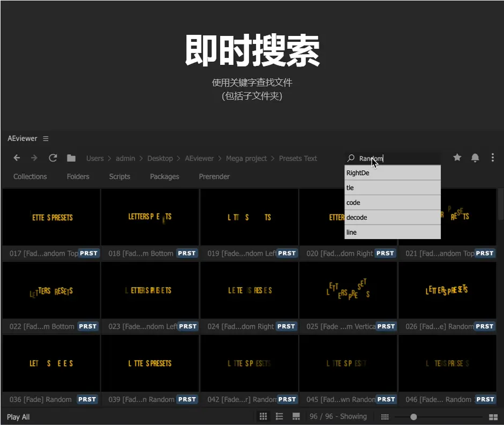Select code search suggestion
Screen dimensions: 504x425
[392, 202]
